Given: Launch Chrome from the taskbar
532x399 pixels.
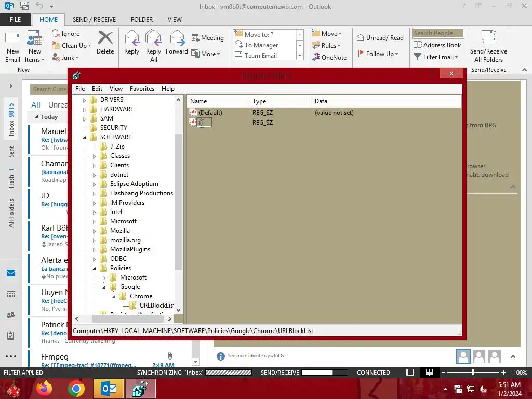Looking at the screenshot, I should 76,389.
